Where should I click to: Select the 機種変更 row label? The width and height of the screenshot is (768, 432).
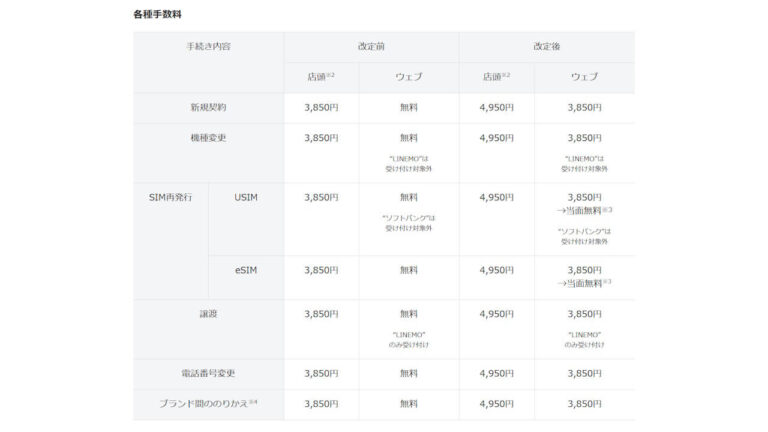tap(208, 137)
